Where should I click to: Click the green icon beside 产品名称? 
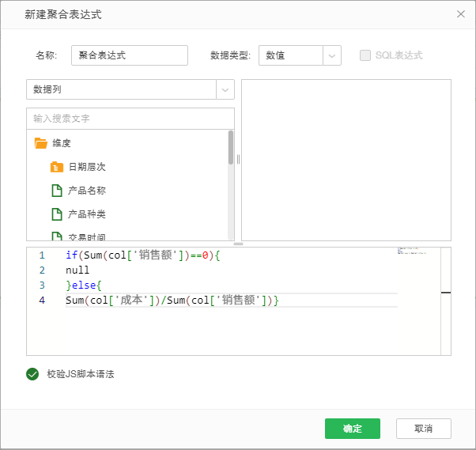click(56, 191)
